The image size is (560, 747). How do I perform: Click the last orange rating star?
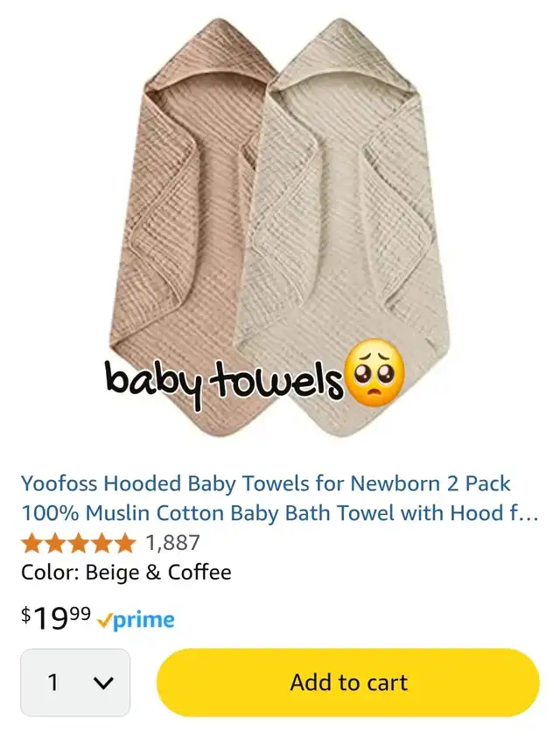click(x=125, y=543)
